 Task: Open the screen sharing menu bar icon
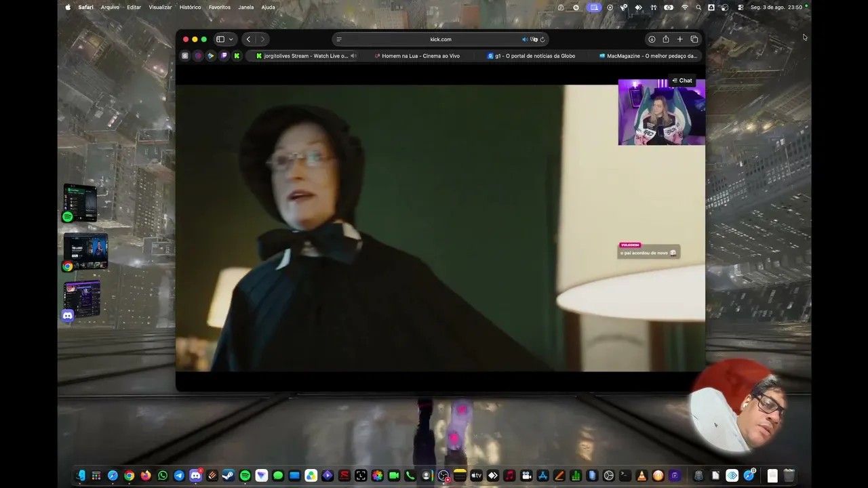594,7
